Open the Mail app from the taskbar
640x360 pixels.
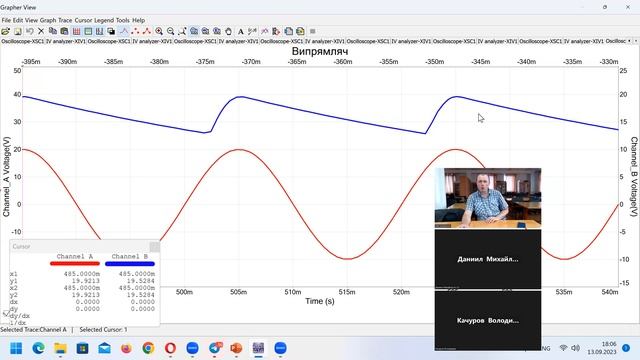[x=104, y=348]
